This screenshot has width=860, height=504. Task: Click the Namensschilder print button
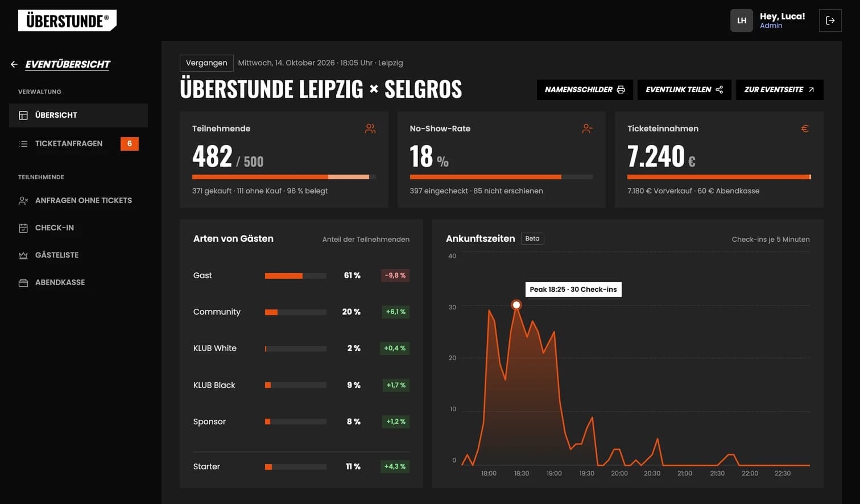tap(585, 90)
